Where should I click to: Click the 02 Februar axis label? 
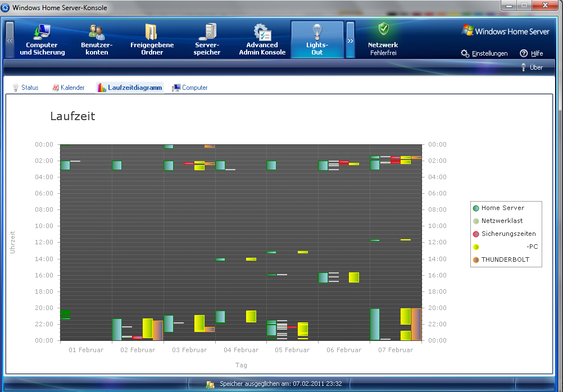[x=138, y=350]
